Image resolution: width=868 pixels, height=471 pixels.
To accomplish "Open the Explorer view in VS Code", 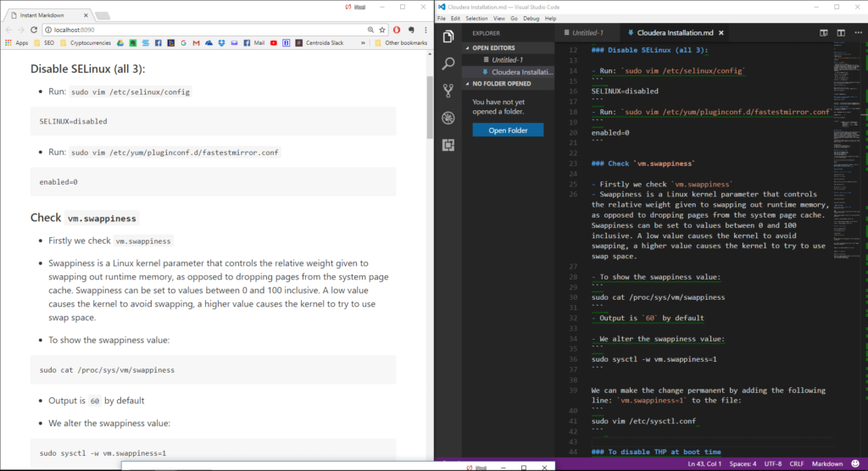I will click(448, 36).
